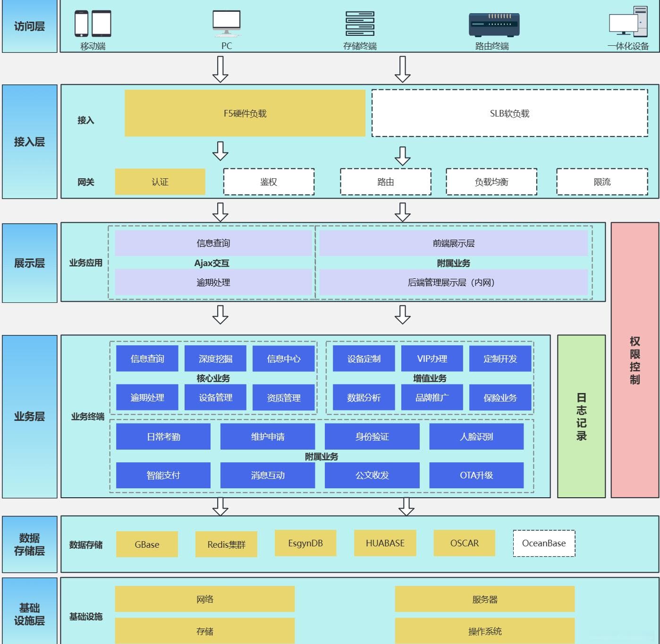Select the 设备定制 block
Image resolution: width=660 pixels, height=644 pixels.
364,359
